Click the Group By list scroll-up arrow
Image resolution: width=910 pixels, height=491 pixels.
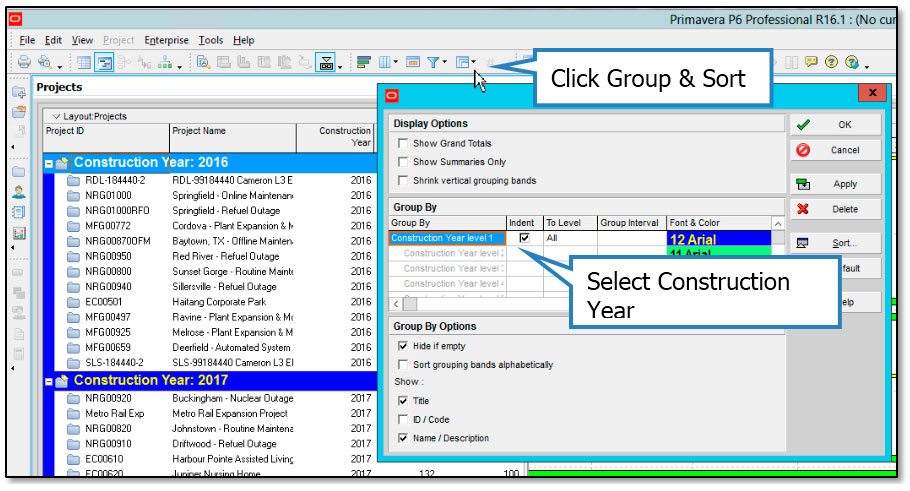(778, 223)
